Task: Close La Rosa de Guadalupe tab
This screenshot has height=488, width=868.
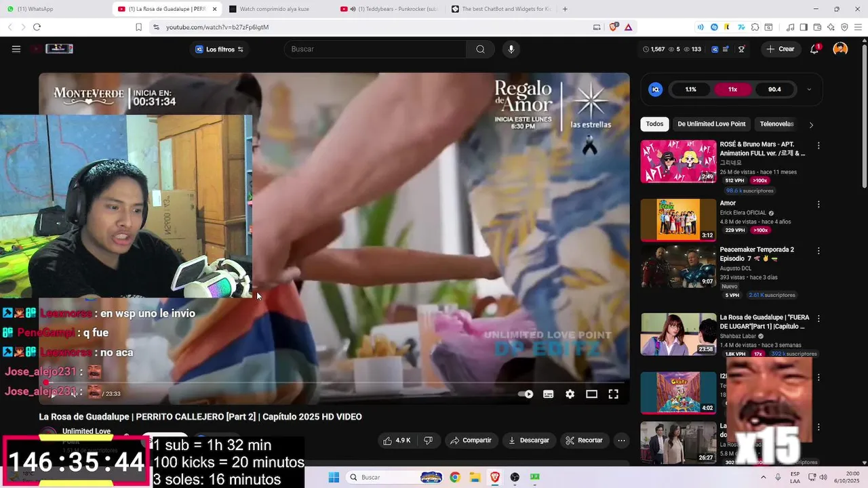Action: click(x=215, y=9)
